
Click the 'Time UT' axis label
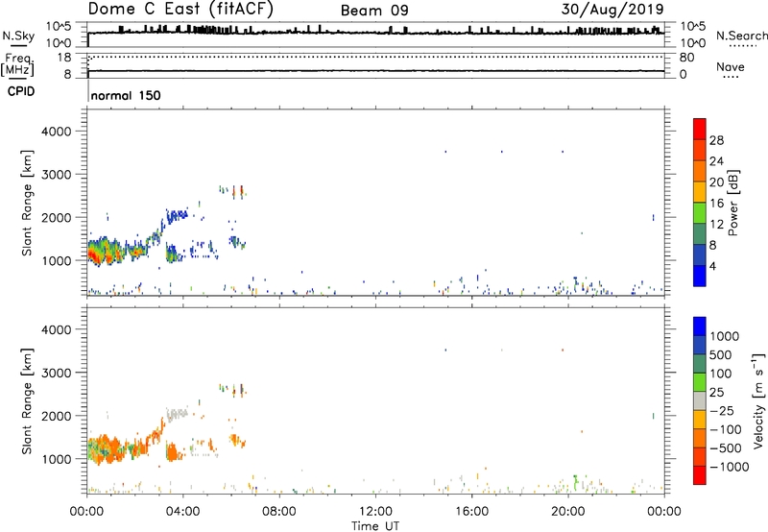coord(375,526)
